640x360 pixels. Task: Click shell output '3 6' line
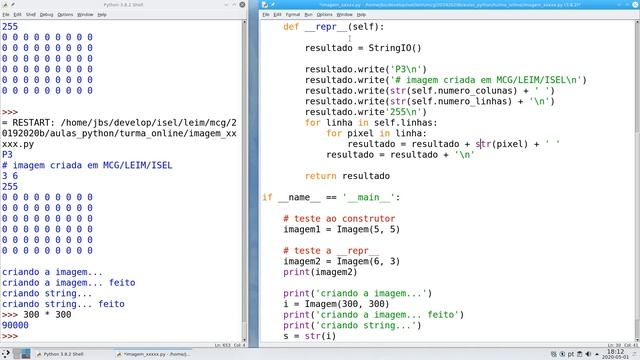[x=10, y=176]
